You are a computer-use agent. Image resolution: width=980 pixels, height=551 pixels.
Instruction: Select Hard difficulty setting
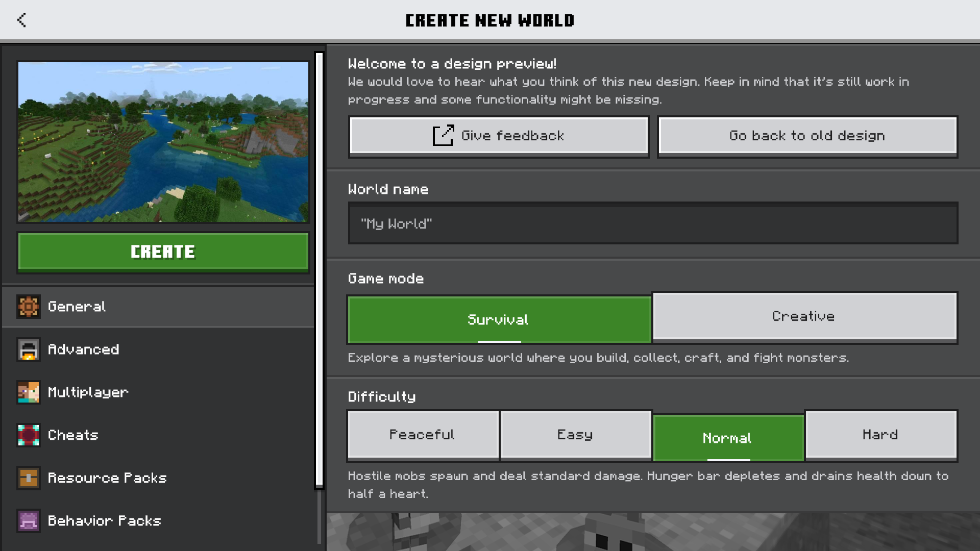tap(880, 435)
